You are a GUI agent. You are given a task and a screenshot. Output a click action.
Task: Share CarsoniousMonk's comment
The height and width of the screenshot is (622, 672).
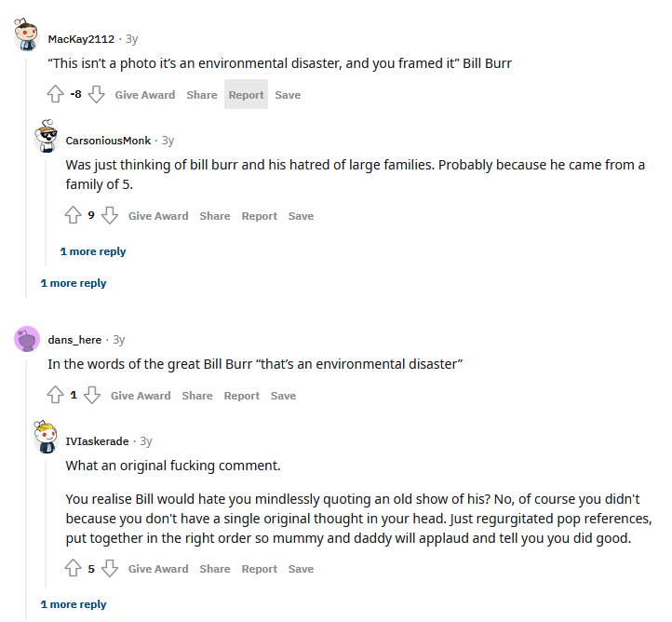click(x=215, y=216)
